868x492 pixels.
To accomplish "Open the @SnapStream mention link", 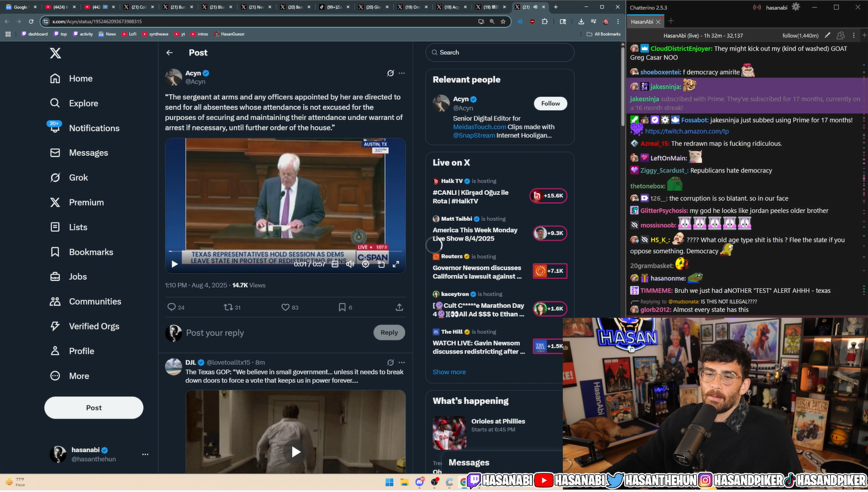I will click(474, 135).
